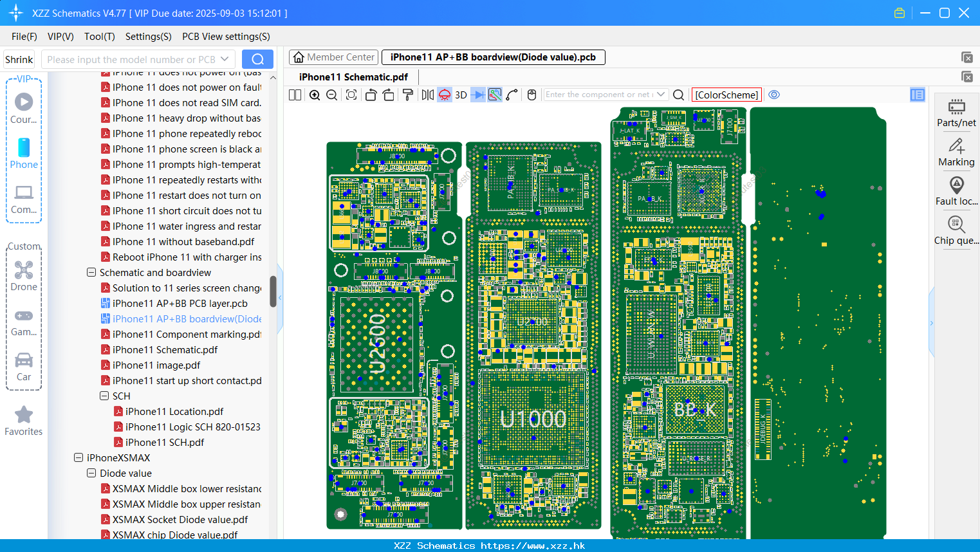Collapse the Diode value folder
The height and width of the screenshot is (552, 980).
[x=91, y=474]
